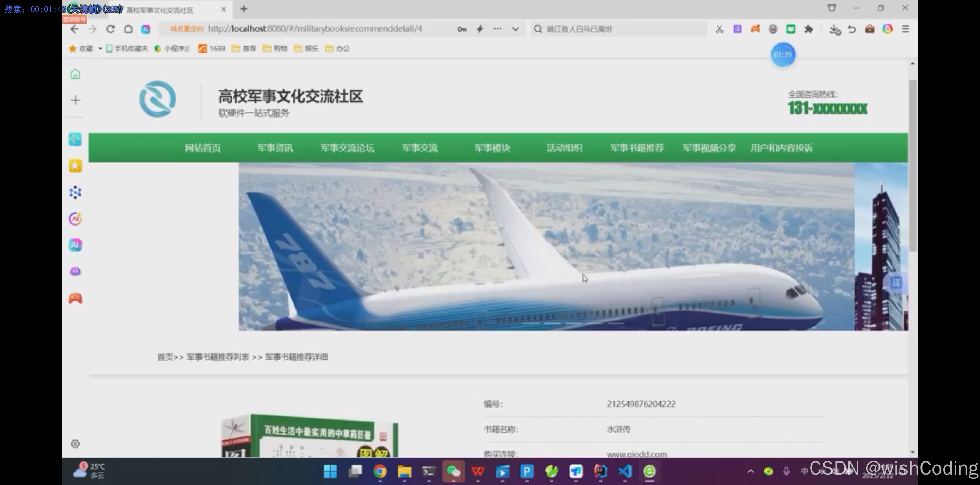Click the 首页 breadcrumb link

[x=165, y=357]
